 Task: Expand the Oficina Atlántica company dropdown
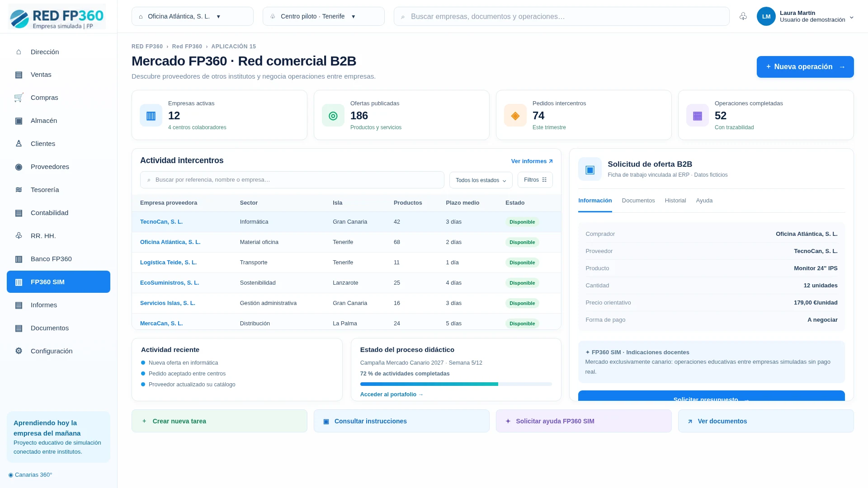tap(193, 16)
